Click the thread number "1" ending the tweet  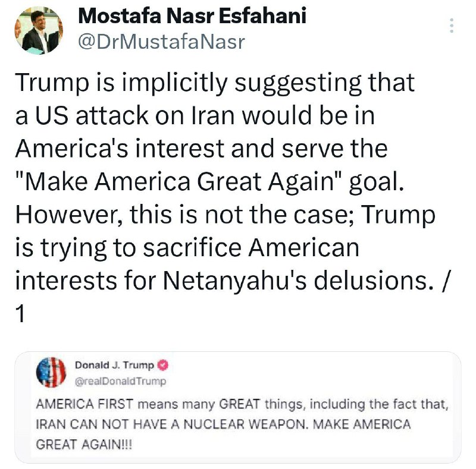tap(20, 313)
